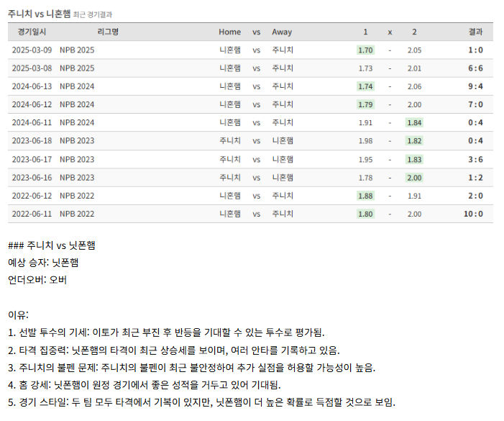Click the Away column header

pos(282,32)
